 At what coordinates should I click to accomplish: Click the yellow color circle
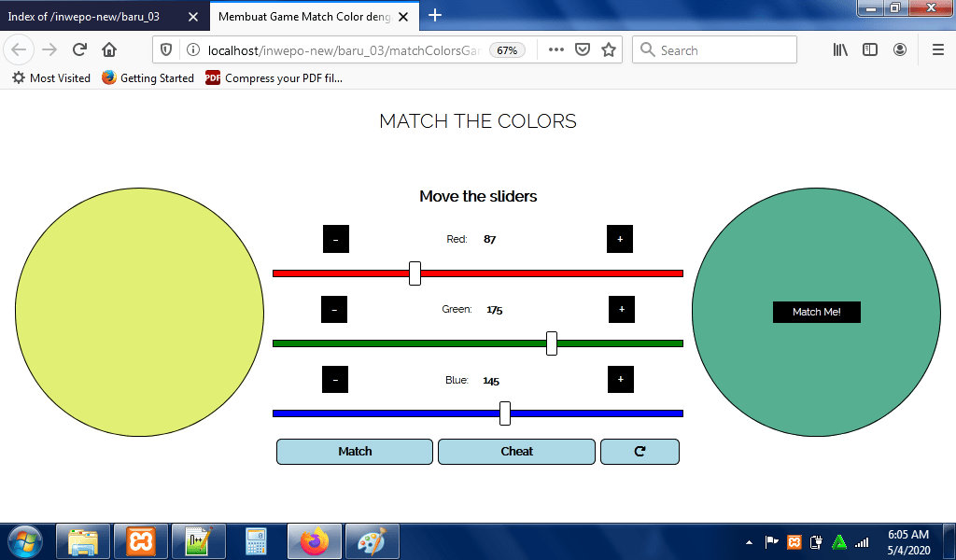coord(140,312)
